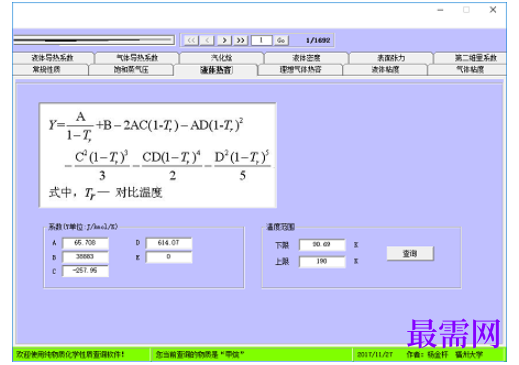Viewport: 519px width, 365px height.
Task: Click the coefficient E field showing 0
Action: pyautogui.click(x=169, y=257)
